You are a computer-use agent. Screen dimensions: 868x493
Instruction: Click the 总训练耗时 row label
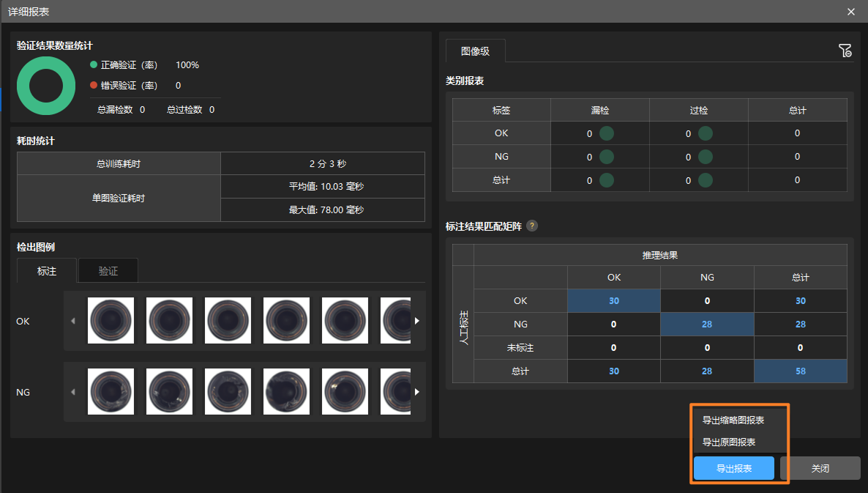119,164
